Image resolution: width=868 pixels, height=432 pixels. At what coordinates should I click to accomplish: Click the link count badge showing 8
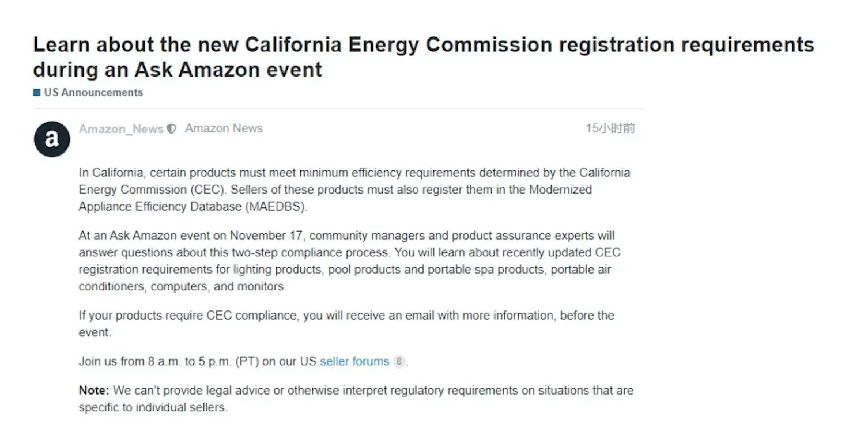point(399,362)
